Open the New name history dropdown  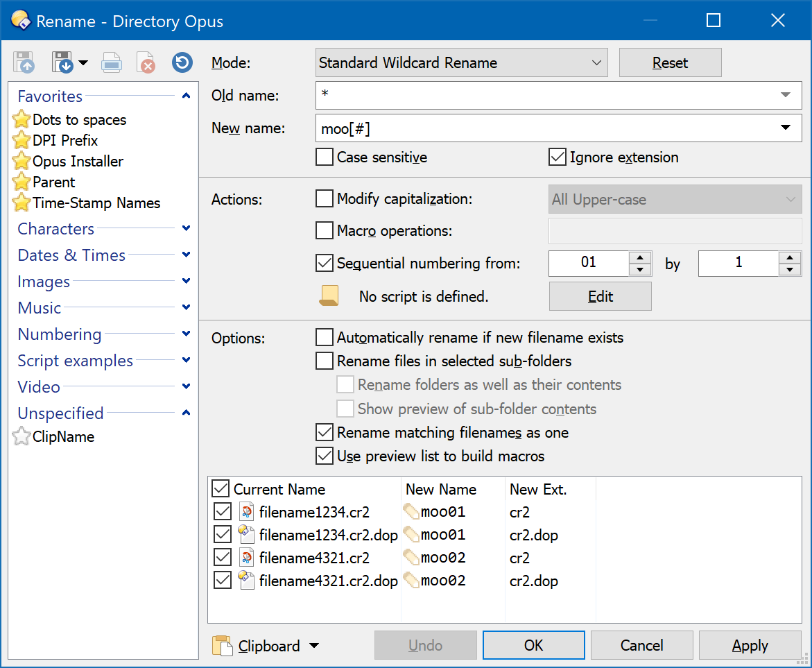786,128
